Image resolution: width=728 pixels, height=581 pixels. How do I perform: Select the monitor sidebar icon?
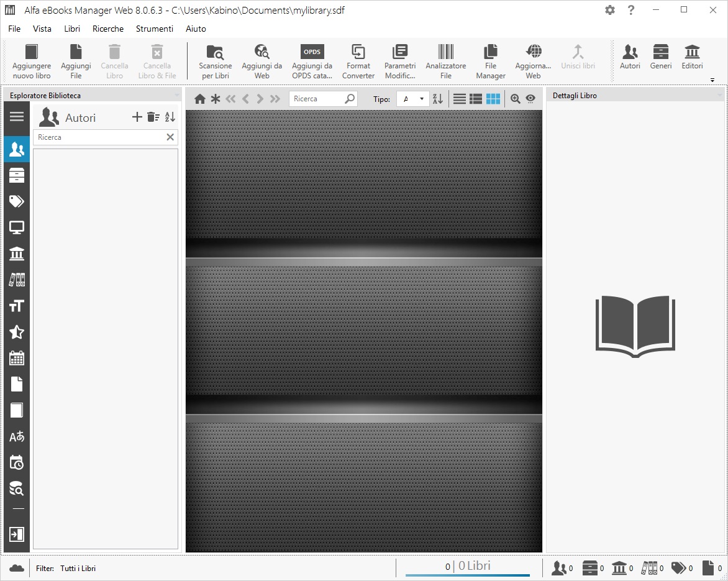(17, 227)
